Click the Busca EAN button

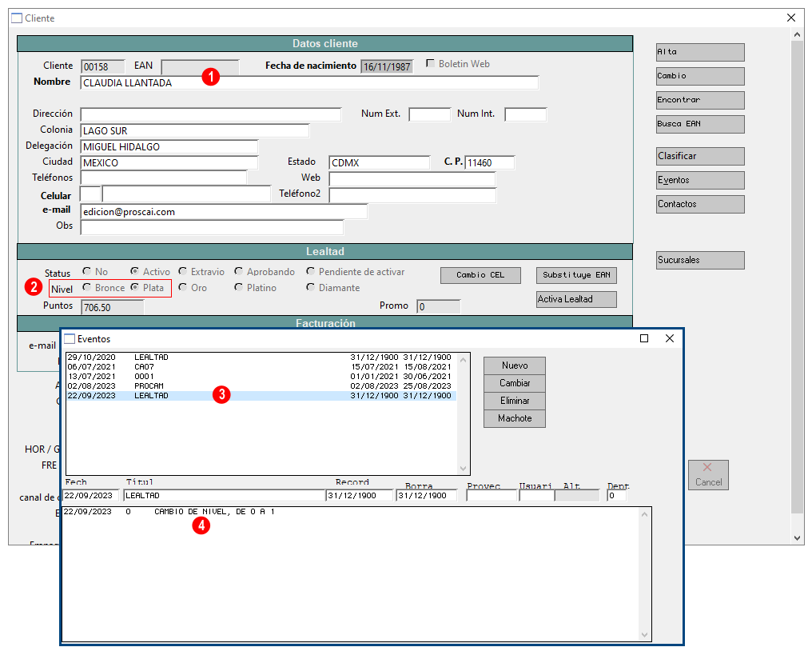(700, 124)
